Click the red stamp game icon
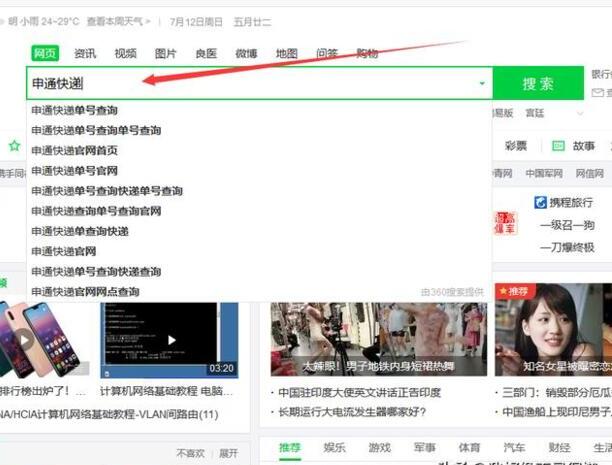 [506, 222]
